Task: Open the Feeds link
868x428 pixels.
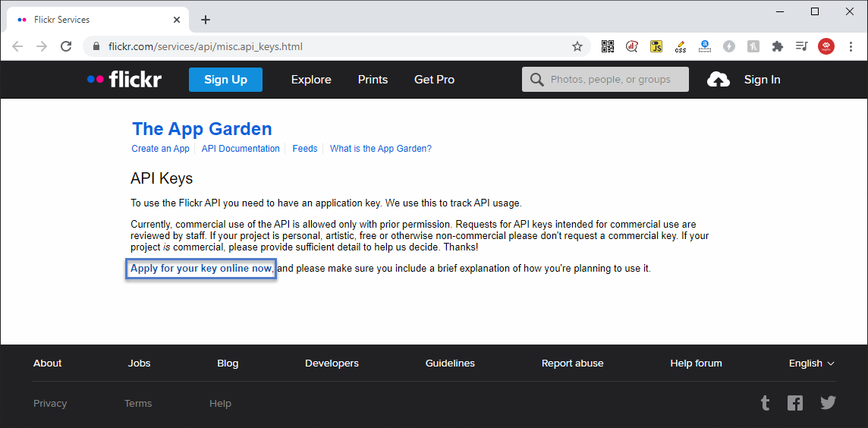Action: click(x=305, y=149)
